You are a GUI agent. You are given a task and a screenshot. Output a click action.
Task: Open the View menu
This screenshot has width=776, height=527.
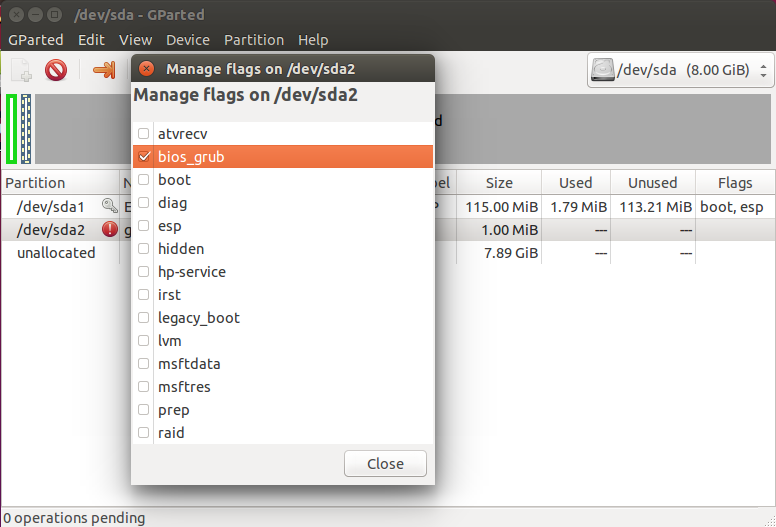click(135, 40)
